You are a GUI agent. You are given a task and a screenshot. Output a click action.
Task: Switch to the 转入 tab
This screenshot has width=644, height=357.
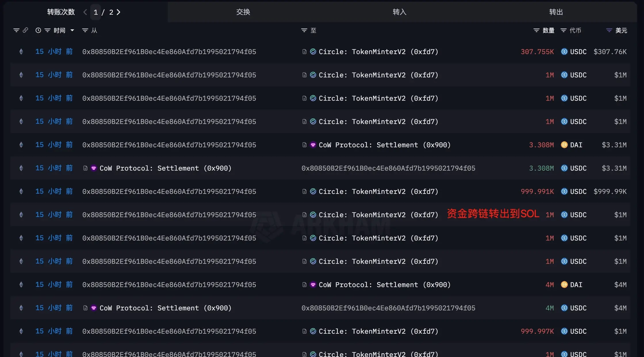click(x=399, y=12)
